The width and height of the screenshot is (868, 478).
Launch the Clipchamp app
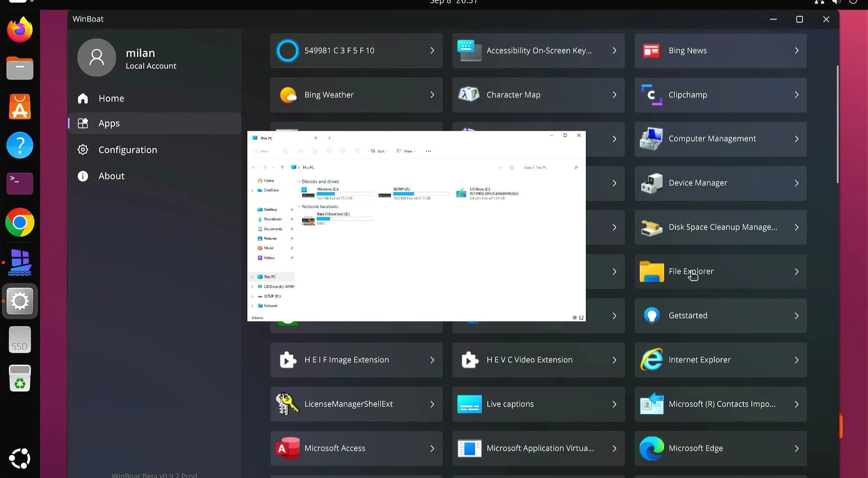click(720, 95)
